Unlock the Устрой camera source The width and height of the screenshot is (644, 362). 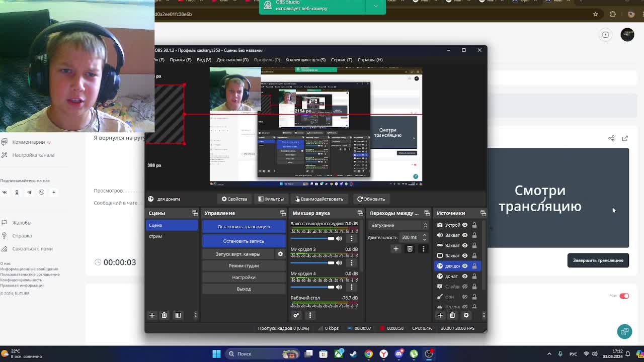pos(474,225)
